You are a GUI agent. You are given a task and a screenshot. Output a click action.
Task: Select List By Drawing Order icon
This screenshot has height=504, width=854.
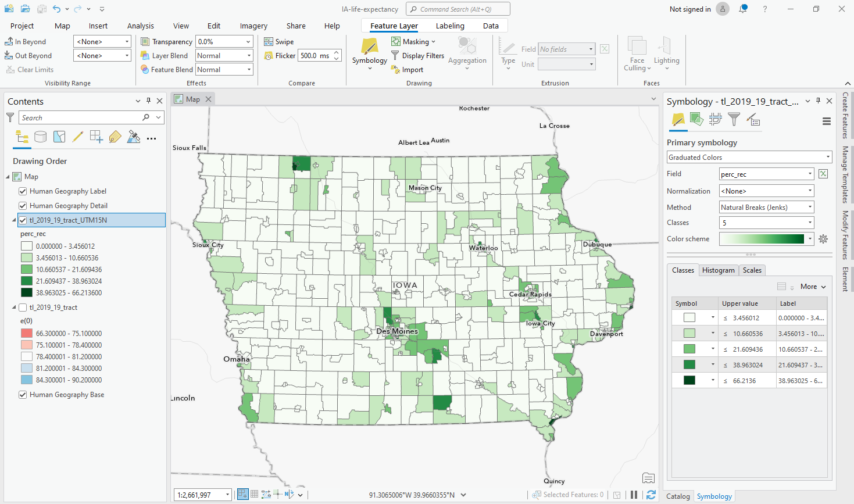coord(22,137)
